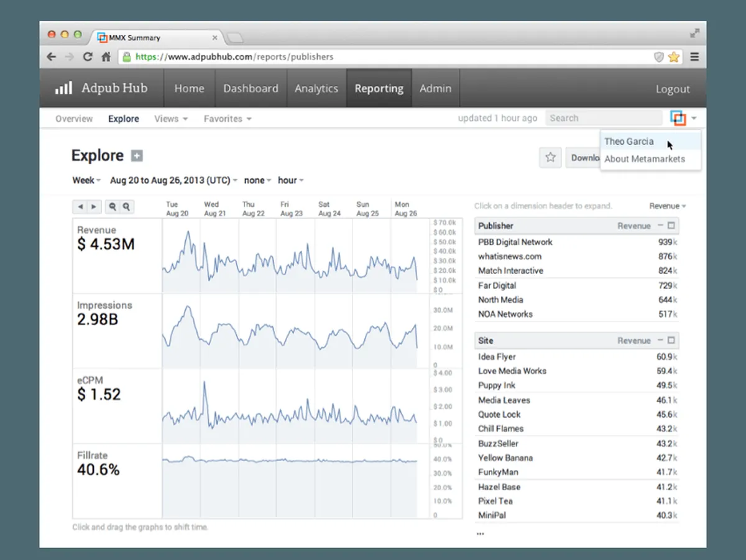The width and height of the screenshot is (746, 560).
Task: Choose About Metamarkets menu entry
Action: point(645,159)
